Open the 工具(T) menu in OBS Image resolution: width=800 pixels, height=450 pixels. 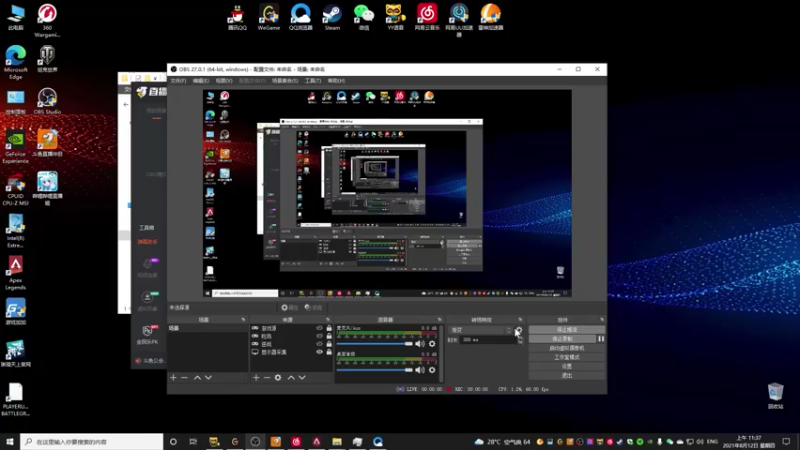(x=313, y=81)
